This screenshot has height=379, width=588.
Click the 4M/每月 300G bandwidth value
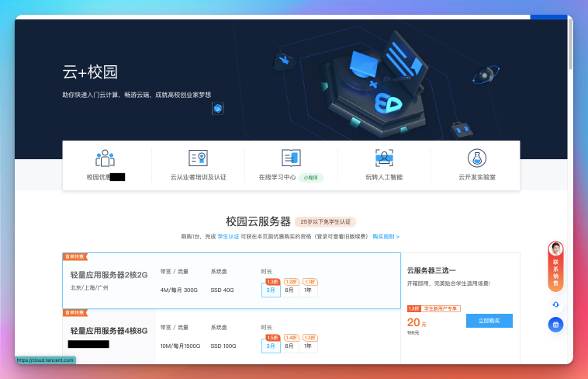(179, 290)
